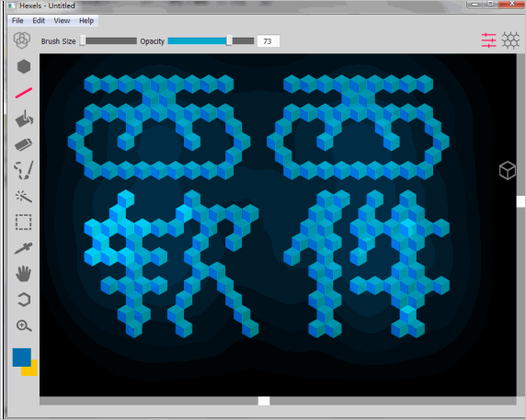Select the rotate canvas tool

coord(24,300)
